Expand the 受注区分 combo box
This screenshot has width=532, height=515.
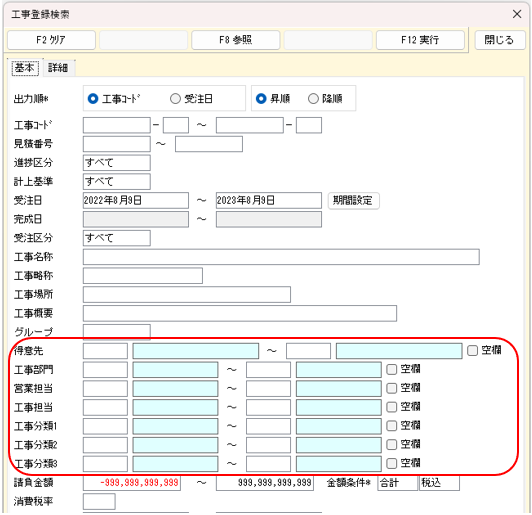(117, 238)
